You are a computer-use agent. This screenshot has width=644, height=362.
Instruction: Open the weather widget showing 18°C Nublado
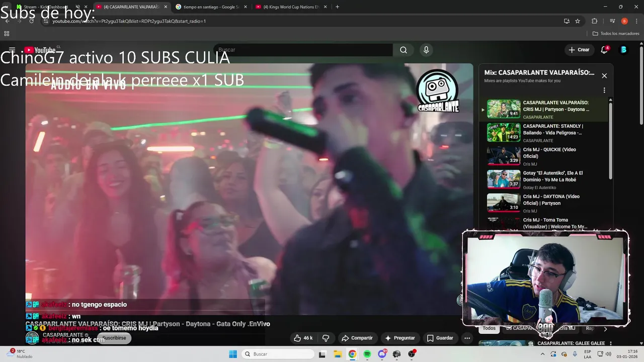click(x=20, y=354)
